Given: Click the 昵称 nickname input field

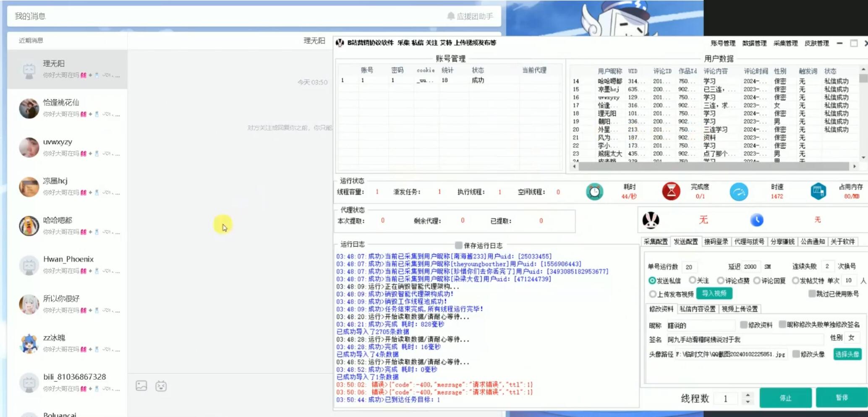Looking at the screenshot, I should tap(700, 326).
